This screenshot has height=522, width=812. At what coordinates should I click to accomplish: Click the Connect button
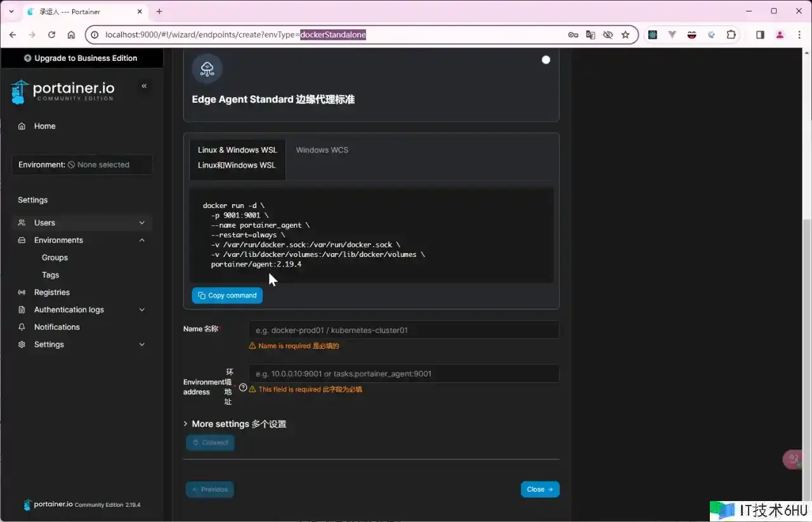coord(210,442)
